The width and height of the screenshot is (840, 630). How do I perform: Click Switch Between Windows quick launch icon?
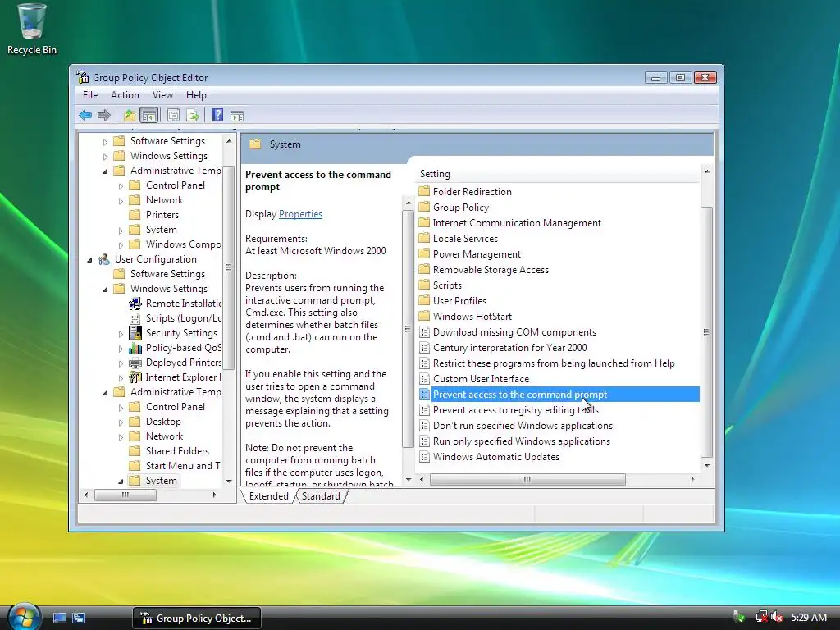click(x=79, y=619)
